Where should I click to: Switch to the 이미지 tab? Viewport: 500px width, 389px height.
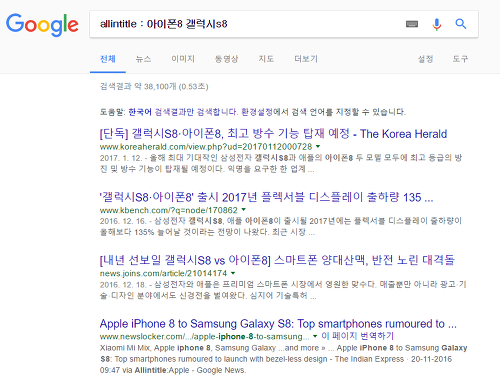(x=183, y=59)
